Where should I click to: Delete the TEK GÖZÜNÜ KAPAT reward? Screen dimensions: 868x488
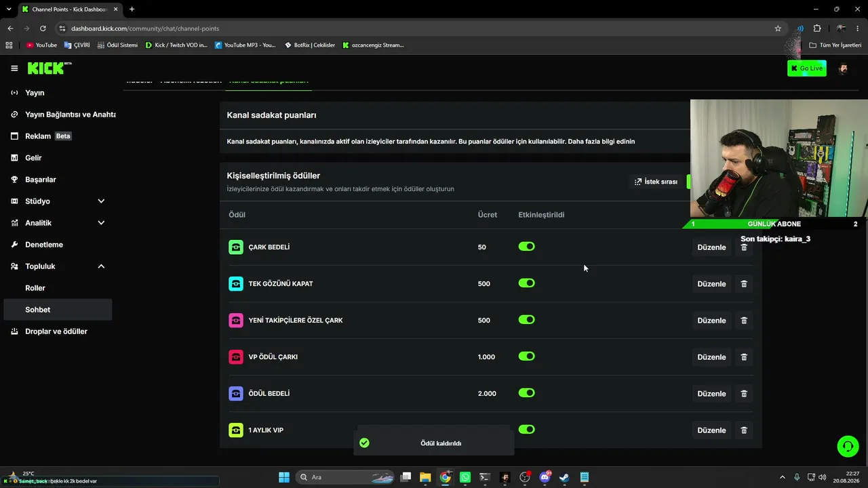(x=744, y=284)
